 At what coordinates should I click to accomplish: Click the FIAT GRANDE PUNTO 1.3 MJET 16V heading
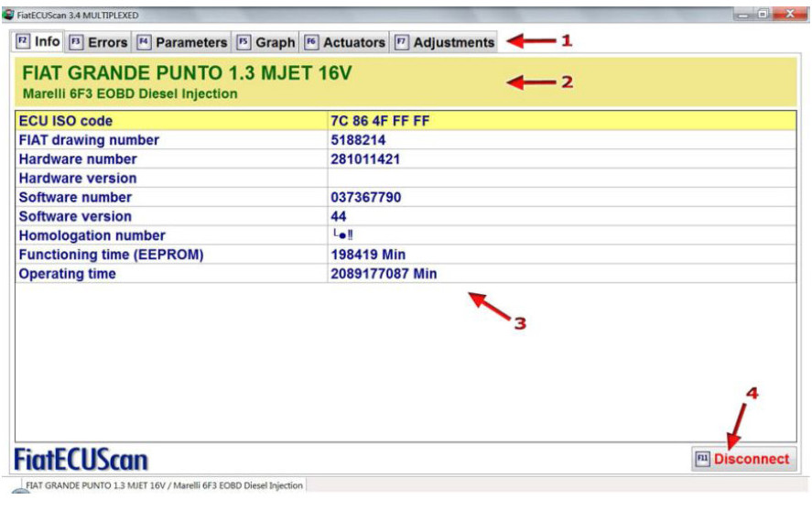[x=187, y=73]
